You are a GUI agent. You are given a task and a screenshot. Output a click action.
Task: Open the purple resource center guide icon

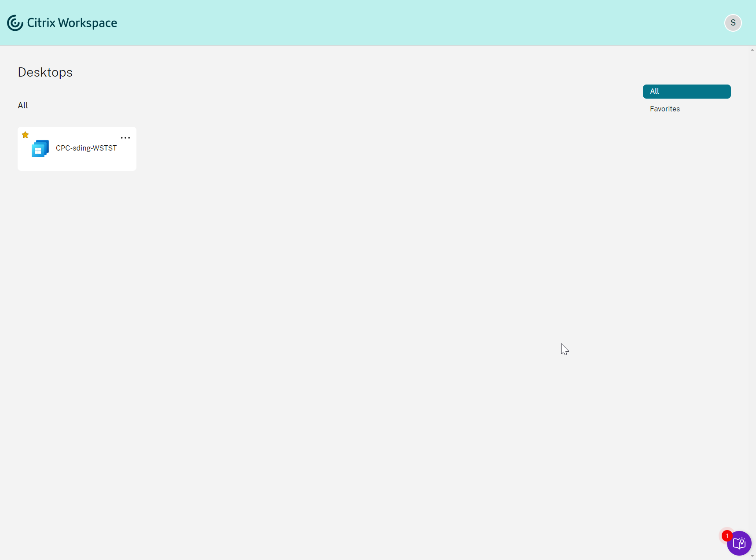[739, 543]
